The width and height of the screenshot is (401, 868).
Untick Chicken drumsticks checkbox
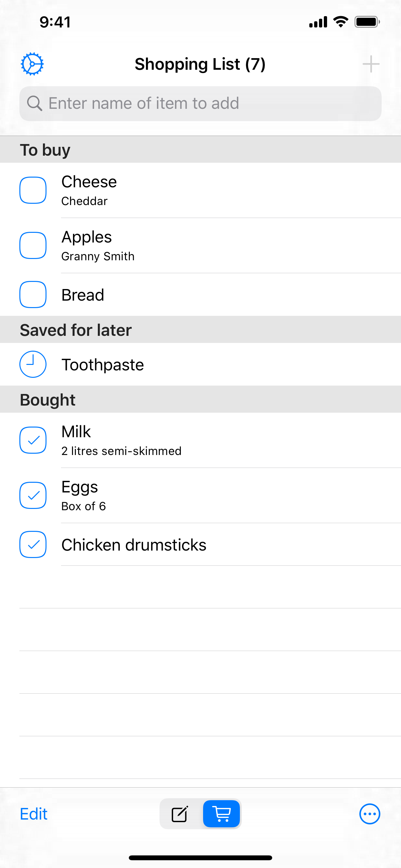(x=33, y=544)
